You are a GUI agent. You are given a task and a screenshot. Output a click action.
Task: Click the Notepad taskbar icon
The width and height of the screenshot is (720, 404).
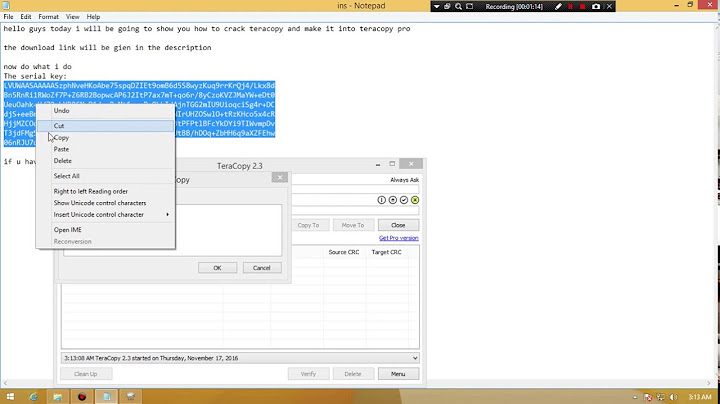point(107,397)
